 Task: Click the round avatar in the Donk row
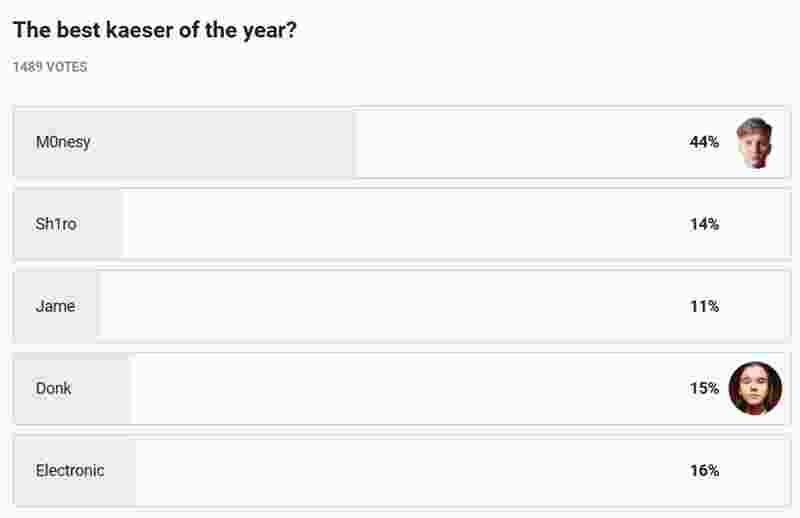click(x=755, y=388)
